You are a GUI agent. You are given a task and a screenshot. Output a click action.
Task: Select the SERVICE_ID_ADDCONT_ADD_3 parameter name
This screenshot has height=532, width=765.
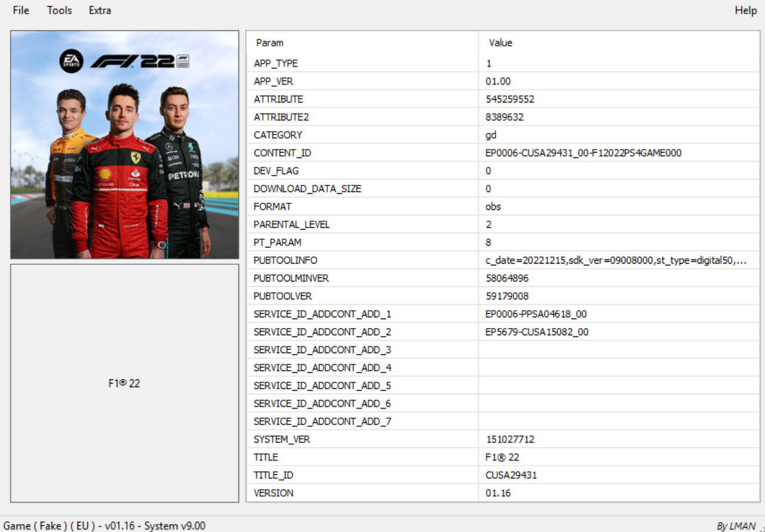[323, 349]
